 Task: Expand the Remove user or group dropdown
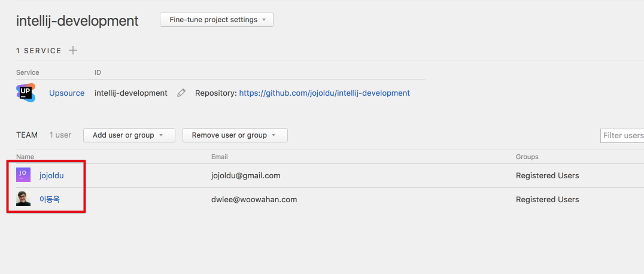click(235, 135)
